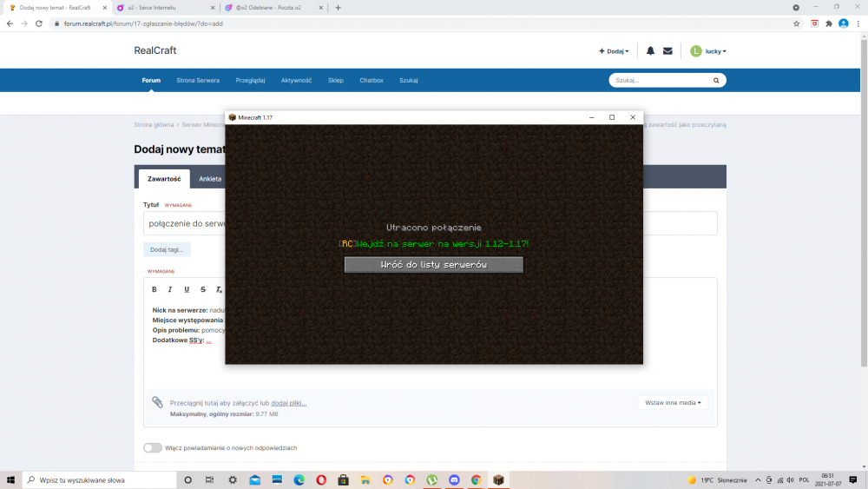
Task: Open the Chatbox navigation item
Action: [x=372, y=80]
